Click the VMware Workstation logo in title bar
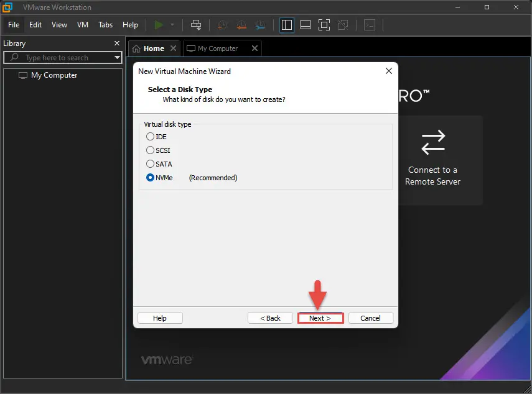Screen dimensions: 532x394 [7, 7]
